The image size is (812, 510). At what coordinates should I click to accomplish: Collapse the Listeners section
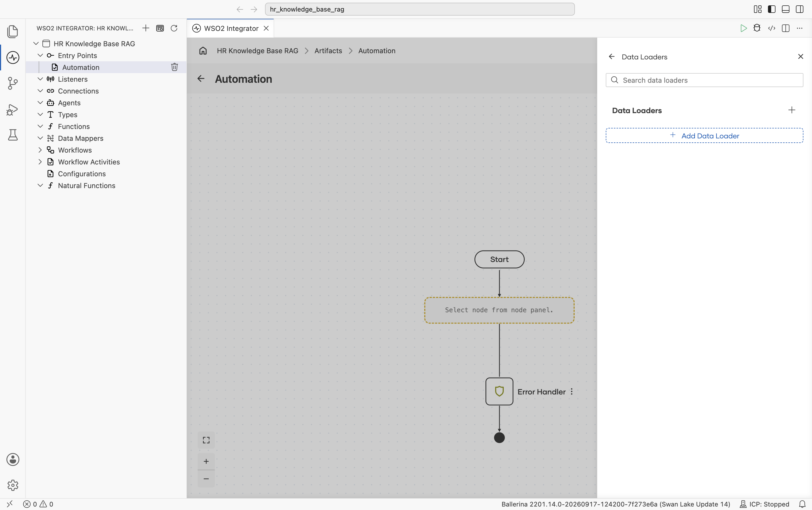click(40, 79)
